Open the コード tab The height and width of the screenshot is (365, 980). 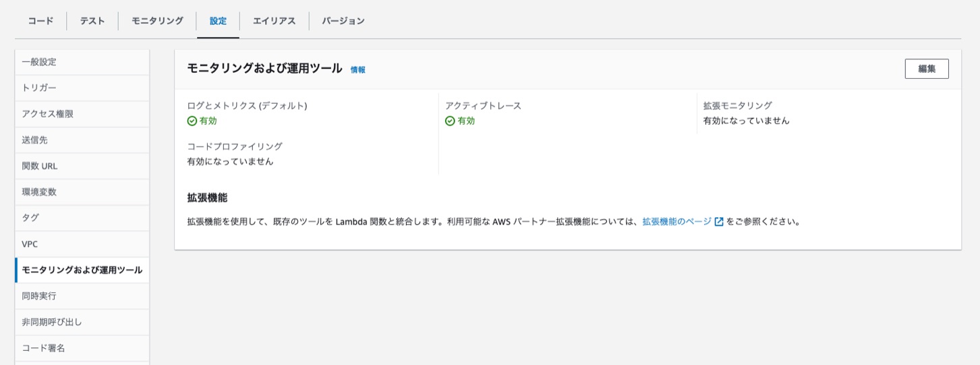coord(40,21)
